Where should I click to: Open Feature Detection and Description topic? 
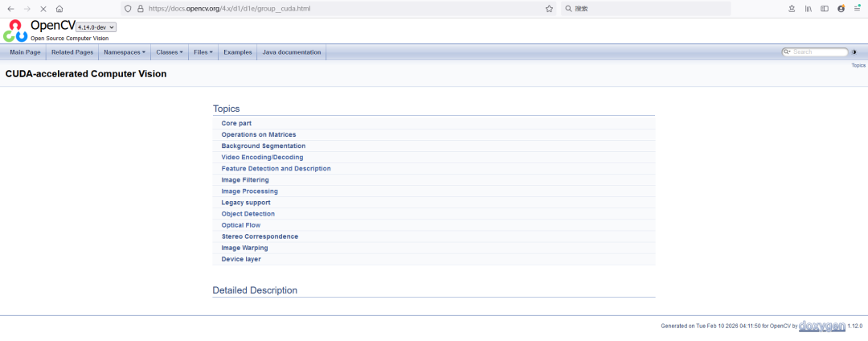click(276, 168)
